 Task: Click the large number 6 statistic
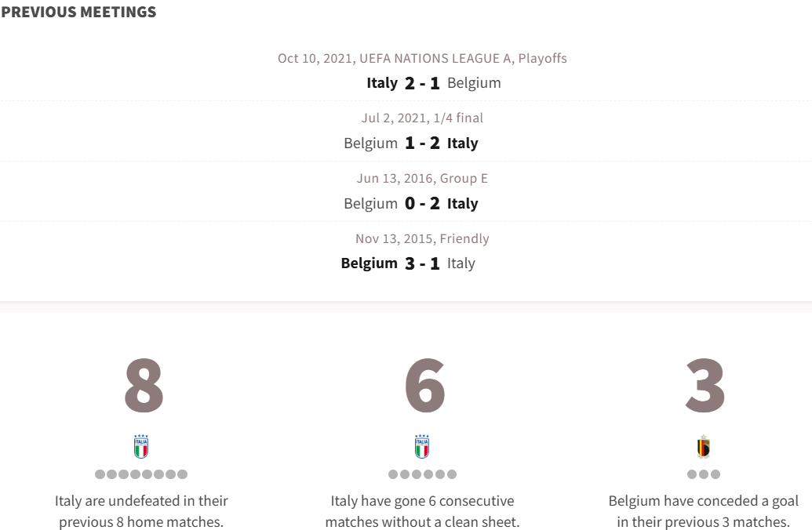pyautogui.click(x=424, y=386)
